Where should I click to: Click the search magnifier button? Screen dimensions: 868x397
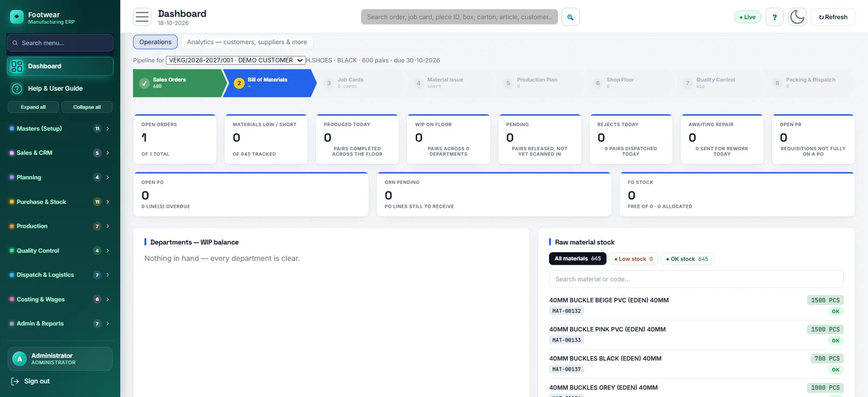point(570,17)
